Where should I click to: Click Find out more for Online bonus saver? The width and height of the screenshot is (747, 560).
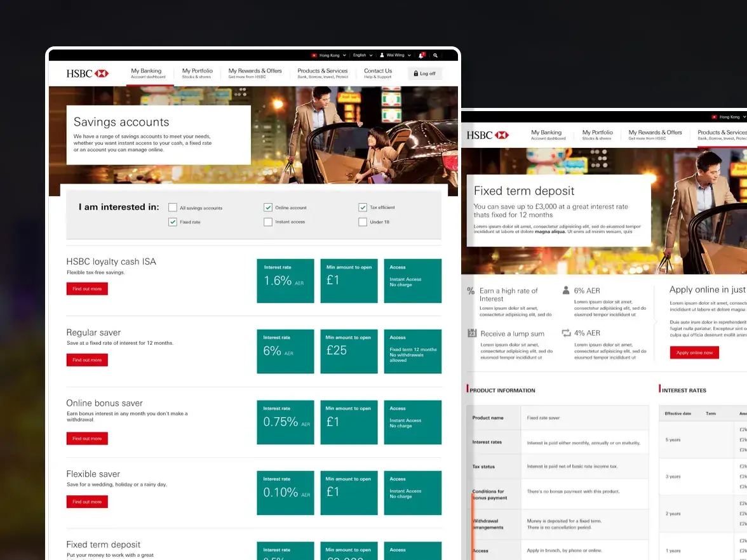[87, 439]
